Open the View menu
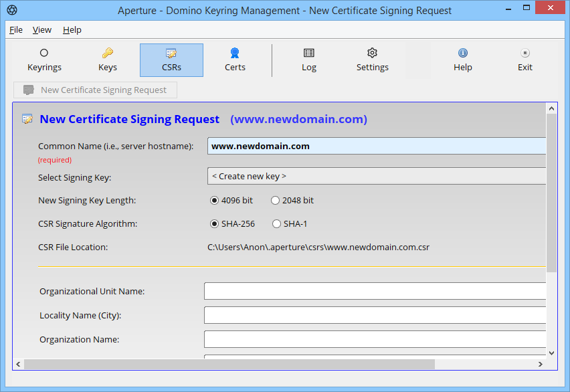Screen dimensions: 570x392 42,30
